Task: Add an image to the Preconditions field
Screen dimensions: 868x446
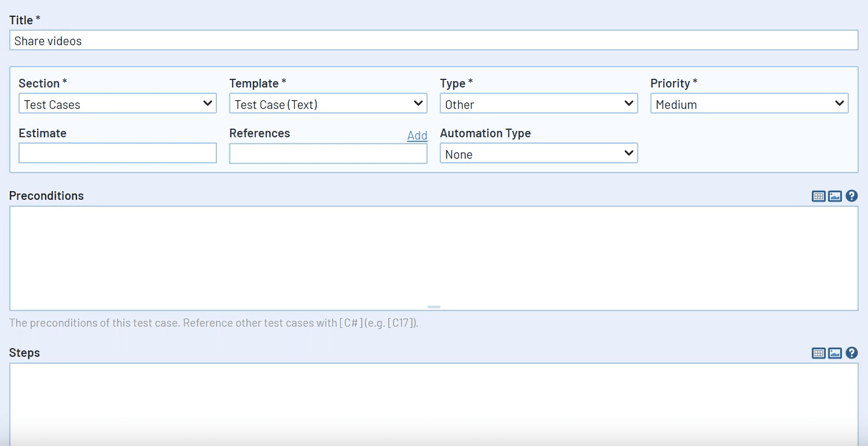Action: click(x=834, y=196)
